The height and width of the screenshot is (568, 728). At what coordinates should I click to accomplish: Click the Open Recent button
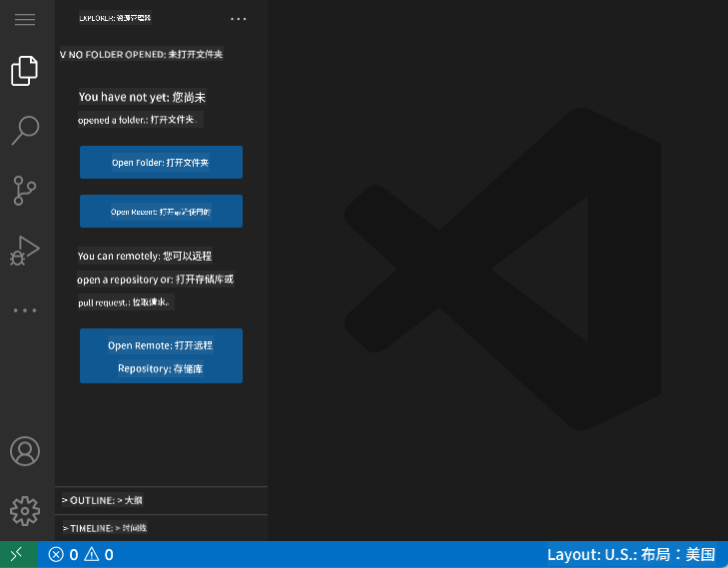coord(161,212)
